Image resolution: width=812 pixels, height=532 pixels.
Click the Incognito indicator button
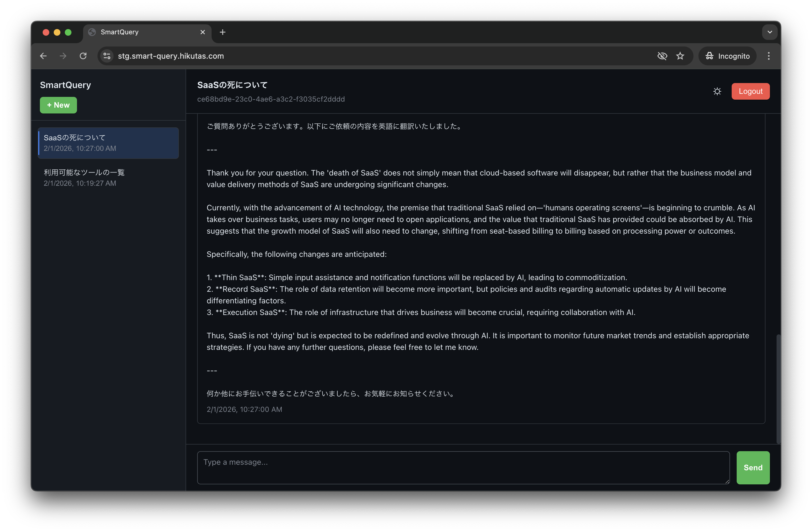coord(727,56)
